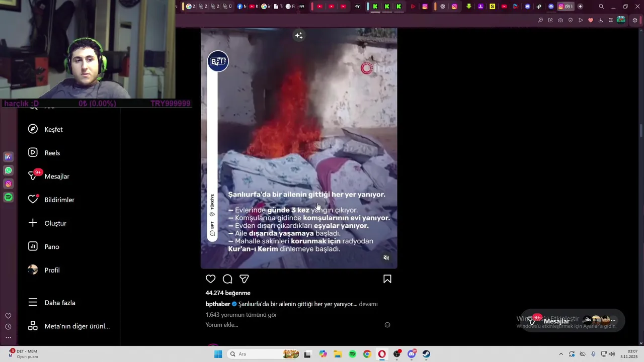Unmute the video with the speaker icon
The image size is (644, 362).
click(x=386, y=257)
